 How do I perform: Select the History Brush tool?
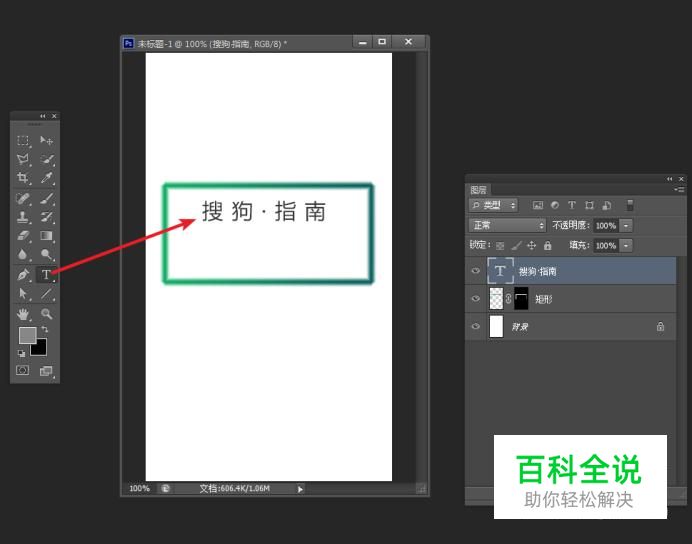[46, 217]
